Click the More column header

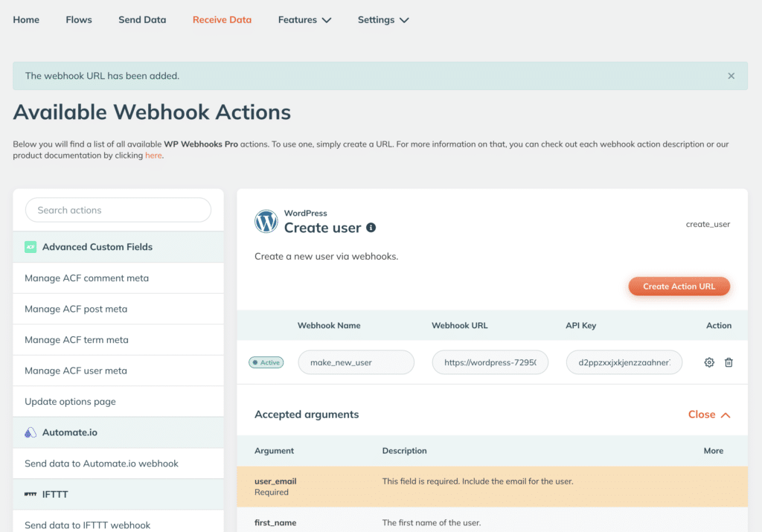click(x=714, y=451)
